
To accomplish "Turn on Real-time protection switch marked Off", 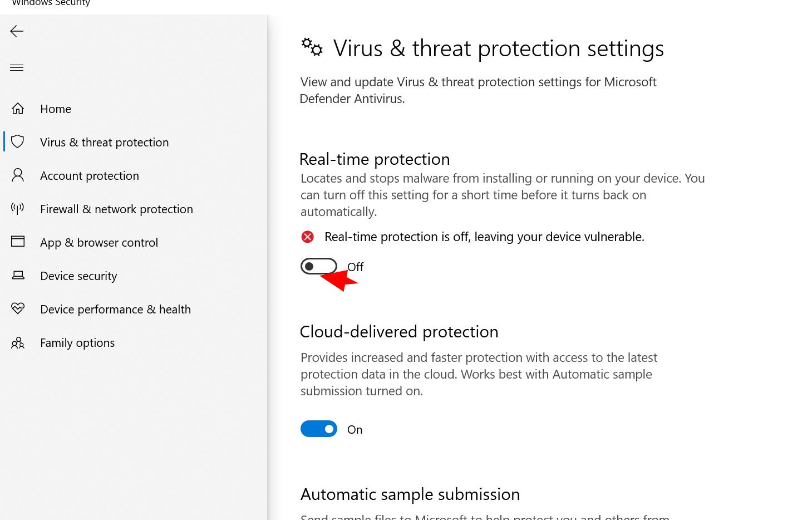I will [319, 266].
